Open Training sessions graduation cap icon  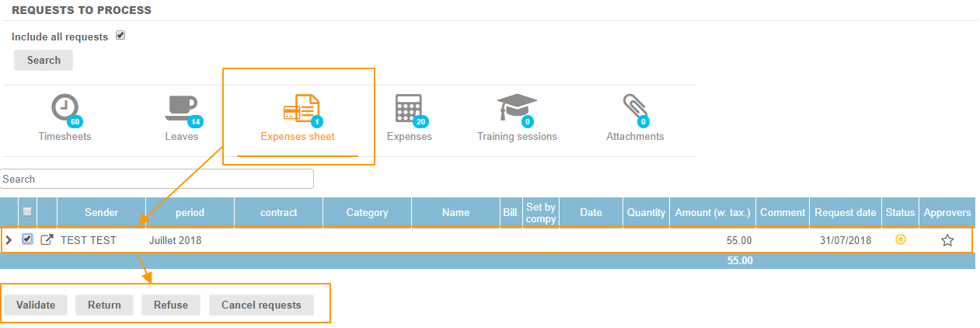point(517,109)
